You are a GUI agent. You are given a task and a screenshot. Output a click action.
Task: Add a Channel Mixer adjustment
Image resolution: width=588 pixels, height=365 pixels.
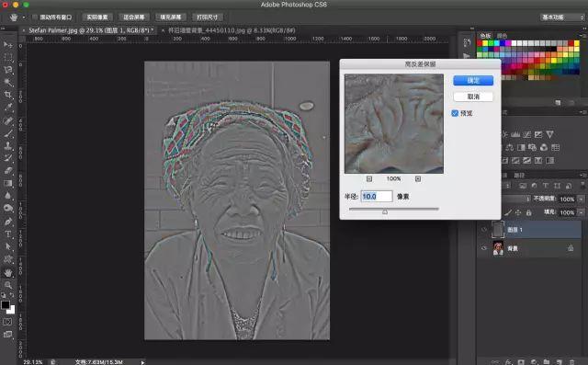click(x=544, y=147)
